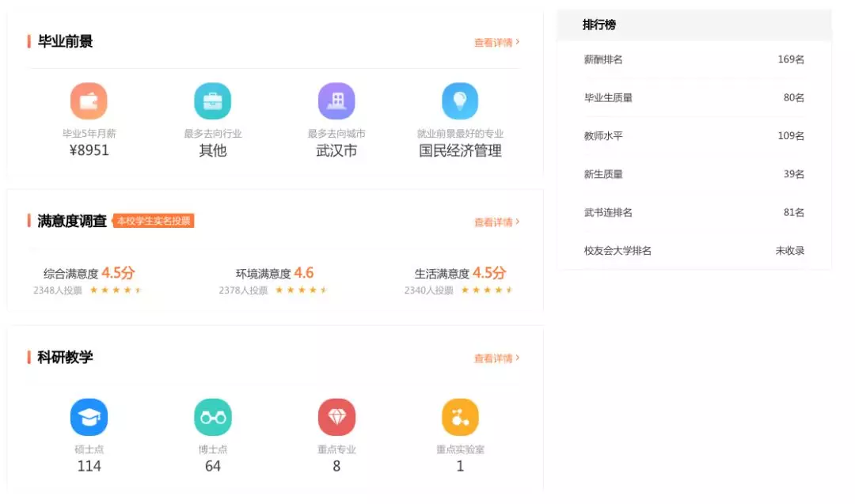Click the city building icon above 武汉市
The image size is (855, 504).
point(336,100)
